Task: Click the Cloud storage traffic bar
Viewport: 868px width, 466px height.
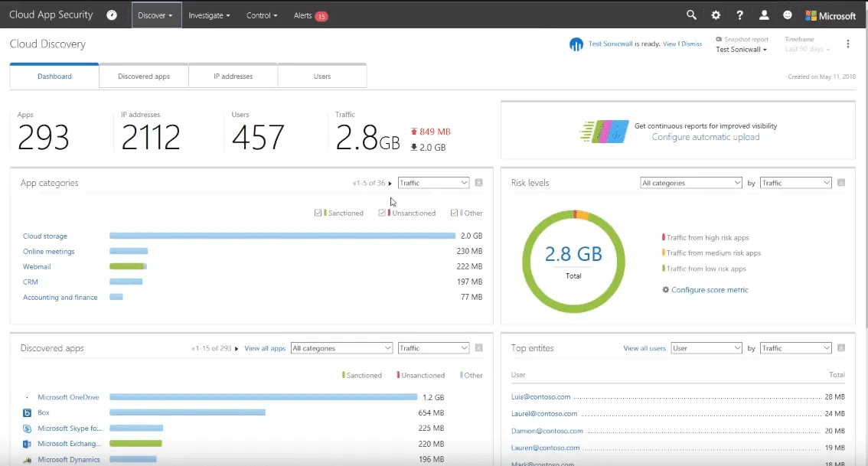Action: point(282,236)
